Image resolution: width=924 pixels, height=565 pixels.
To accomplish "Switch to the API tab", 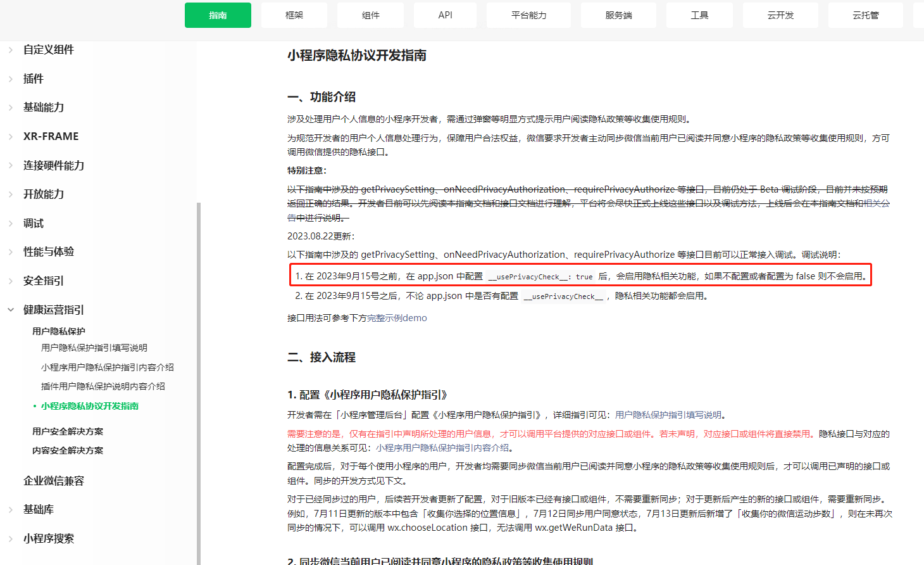I will point(446,15).
